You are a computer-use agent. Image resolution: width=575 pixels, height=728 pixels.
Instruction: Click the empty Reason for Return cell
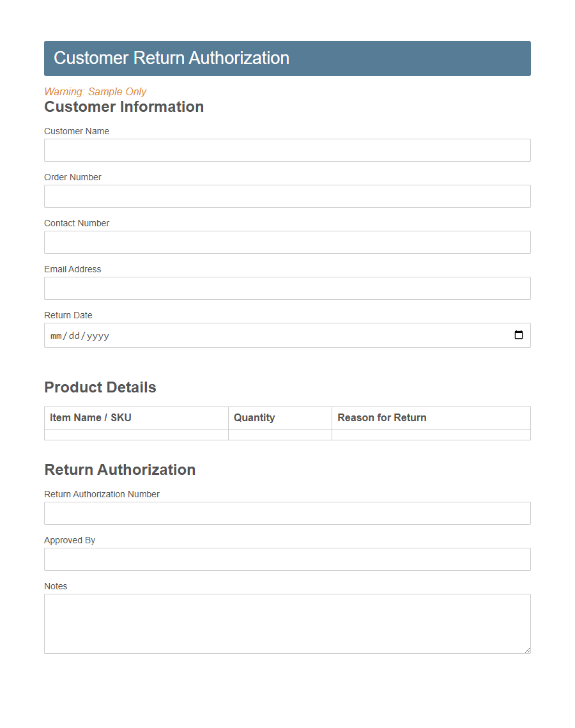[x=431, y=435]
